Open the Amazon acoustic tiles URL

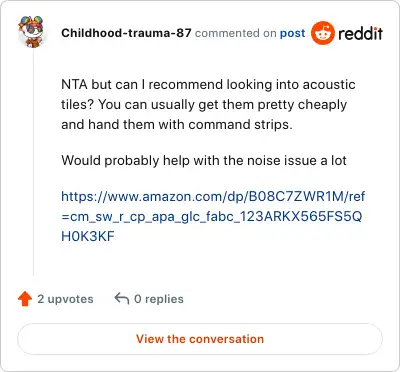pos(213,216)
